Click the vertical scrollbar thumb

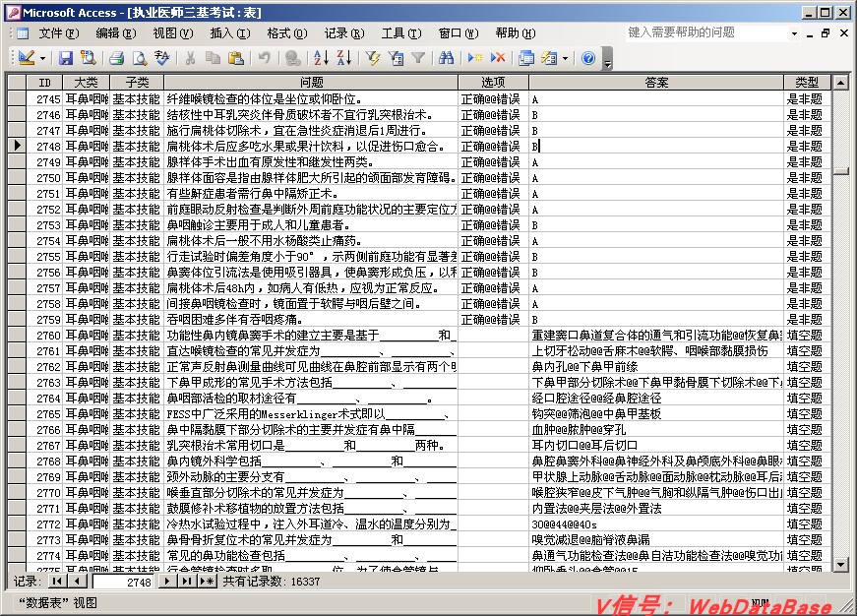tap(840, 171)
